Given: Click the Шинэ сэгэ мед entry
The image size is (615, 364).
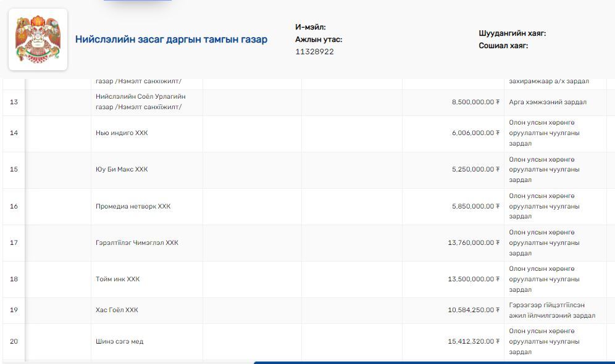Looking at the screenshot, I should click(119, 341).
